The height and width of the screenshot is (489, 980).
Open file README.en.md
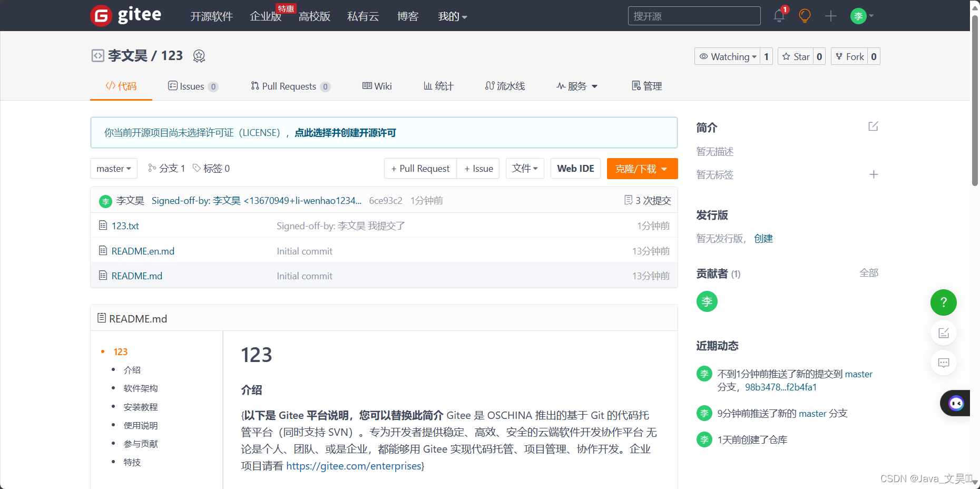(x=143, y=251)
